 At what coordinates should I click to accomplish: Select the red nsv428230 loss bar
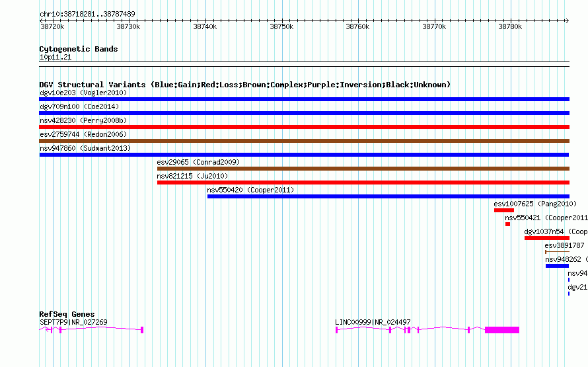[304, 127]
